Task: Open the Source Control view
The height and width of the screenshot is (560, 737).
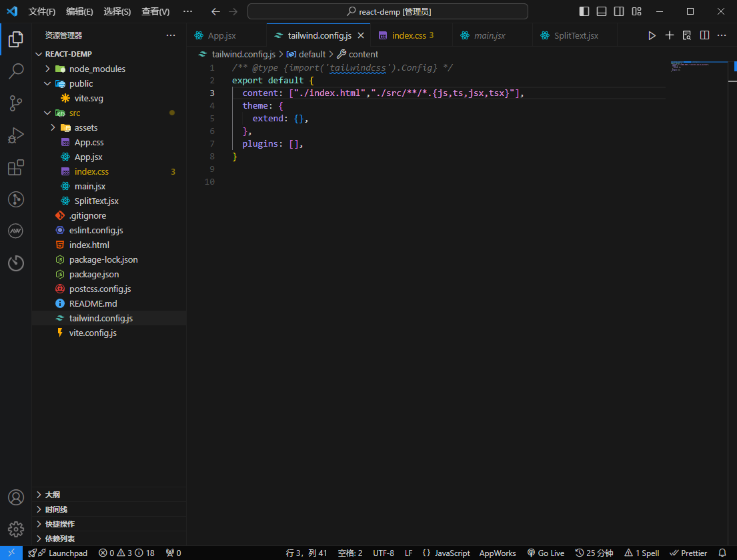Action: pyautogui.click(x=16, y=103)
